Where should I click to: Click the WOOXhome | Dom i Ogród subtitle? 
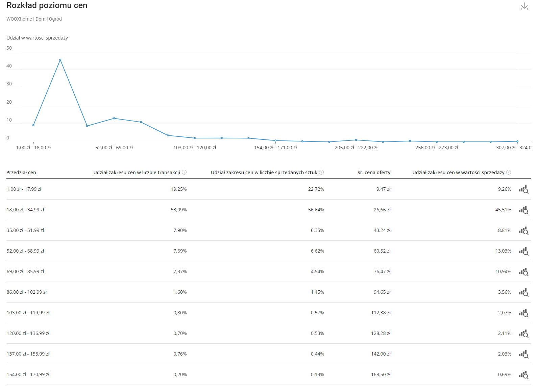[x=34, y=19]
